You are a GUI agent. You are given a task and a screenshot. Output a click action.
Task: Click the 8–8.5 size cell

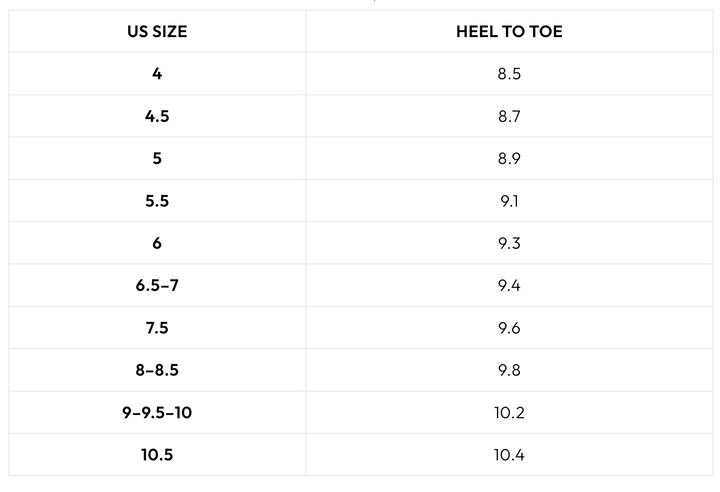coord(157,370)
